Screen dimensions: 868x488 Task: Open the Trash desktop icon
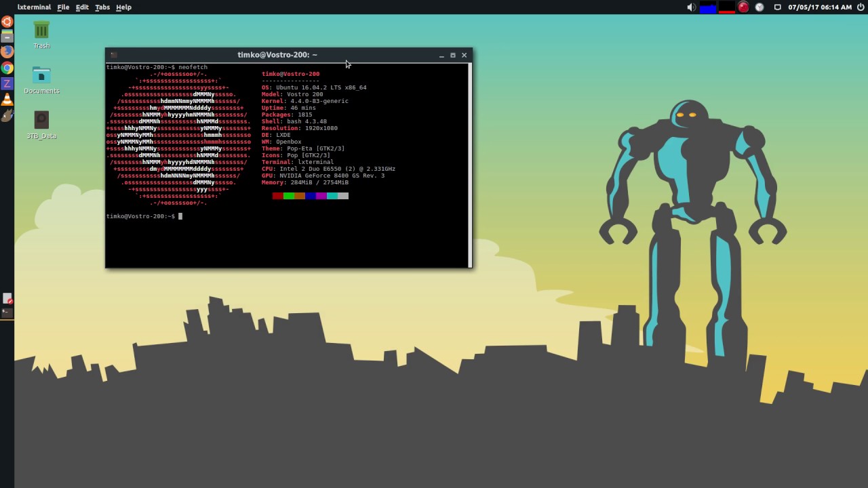tap(41, 31)
